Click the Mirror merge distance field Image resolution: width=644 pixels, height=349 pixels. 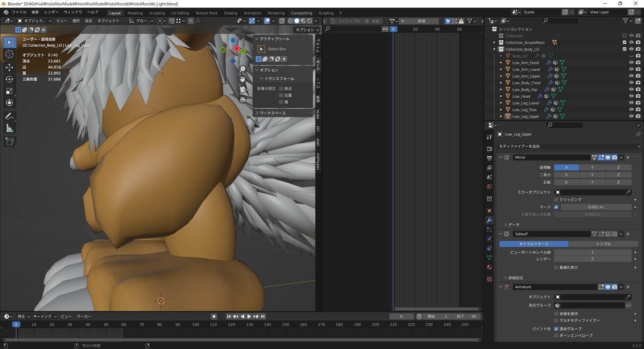pos(595,207)
